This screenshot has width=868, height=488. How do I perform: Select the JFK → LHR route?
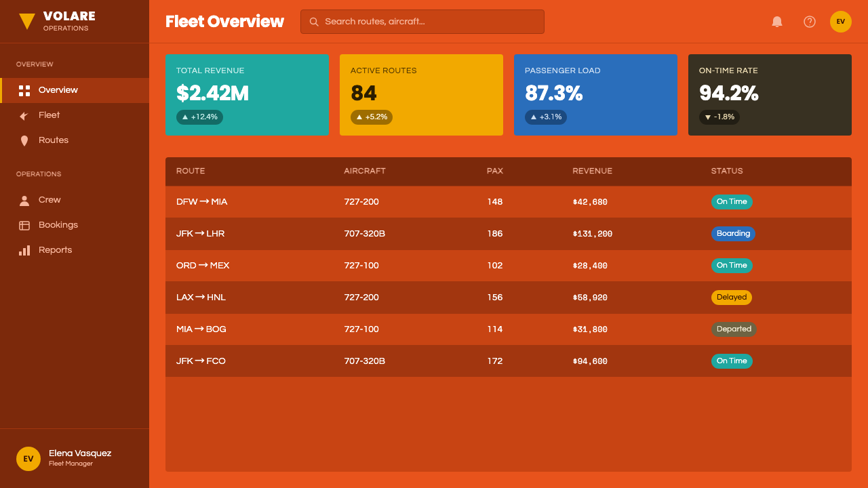pos(509,234)
